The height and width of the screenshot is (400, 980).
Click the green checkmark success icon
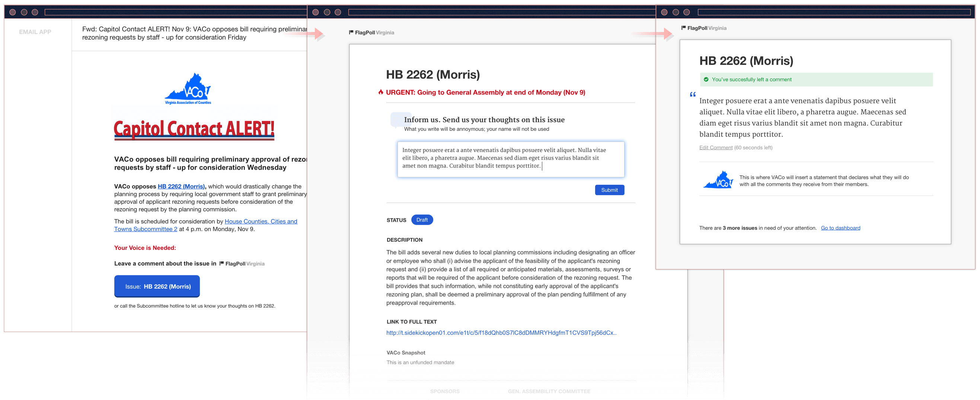coord(706,79)
